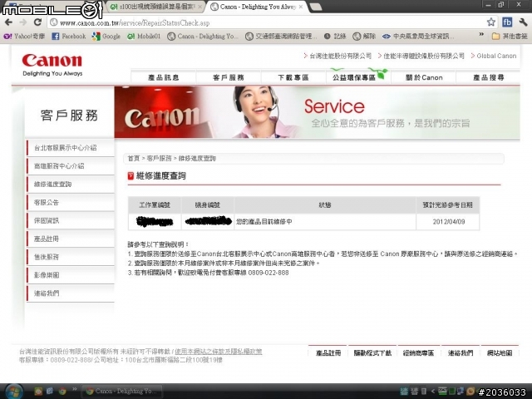Screen dimensions: 532x399
Task: Click footer 網站地圖 button
Action: [x=499, y=352]
